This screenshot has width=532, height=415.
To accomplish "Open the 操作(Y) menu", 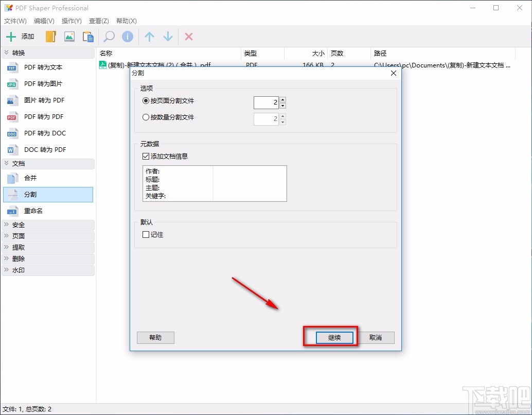I will click(x=72, y=21).
